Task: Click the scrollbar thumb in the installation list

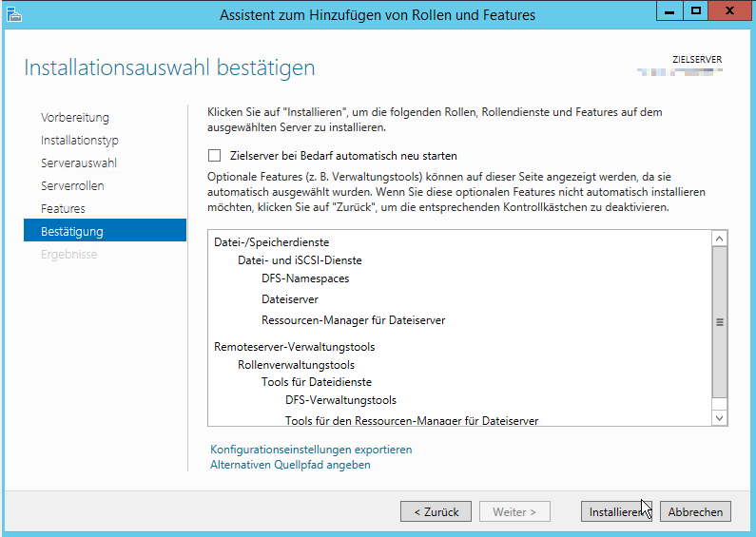Action: click(x=719, y=323)
